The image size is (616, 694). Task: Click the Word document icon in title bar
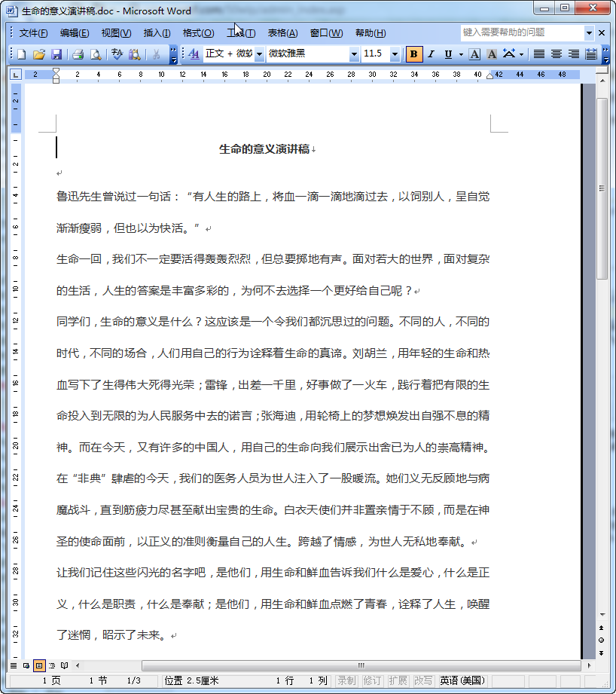coord(11,11)
